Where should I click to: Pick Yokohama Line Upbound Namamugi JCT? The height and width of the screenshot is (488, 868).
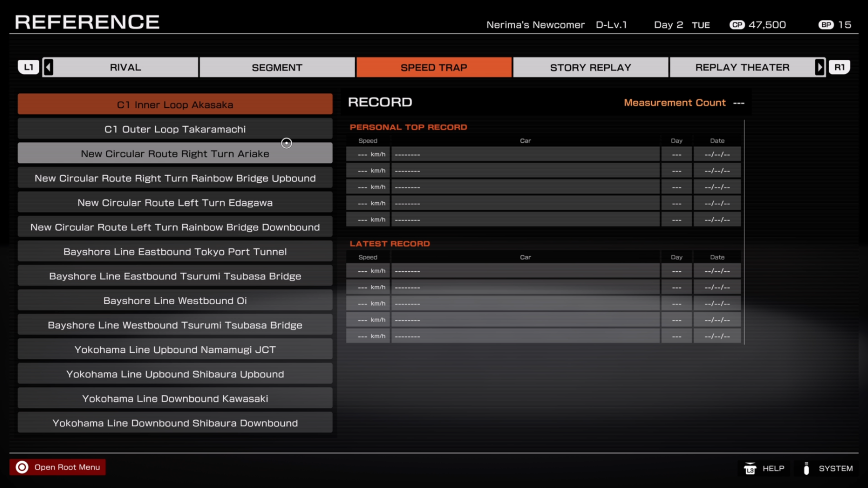coord(175,349)
